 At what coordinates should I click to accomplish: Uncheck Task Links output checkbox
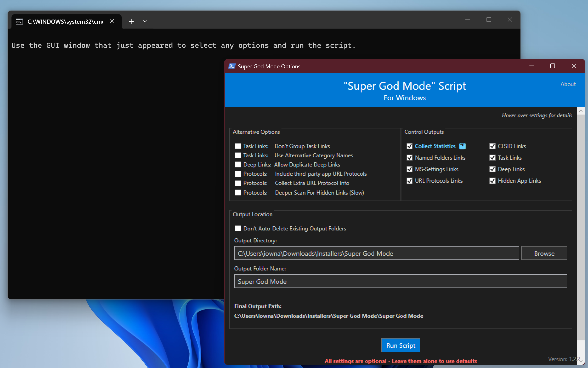pyautogui.click(x=492, y=158)
